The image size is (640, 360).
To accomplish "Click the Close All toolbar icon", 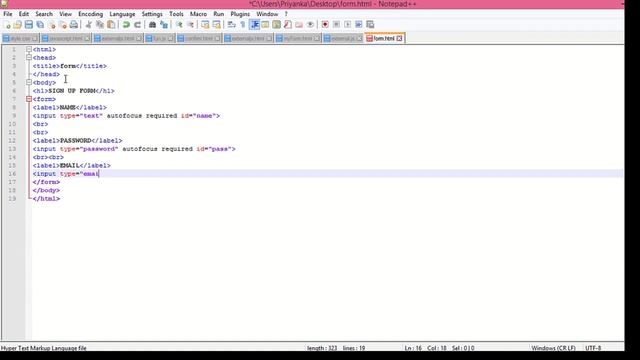I will [63, 25].
